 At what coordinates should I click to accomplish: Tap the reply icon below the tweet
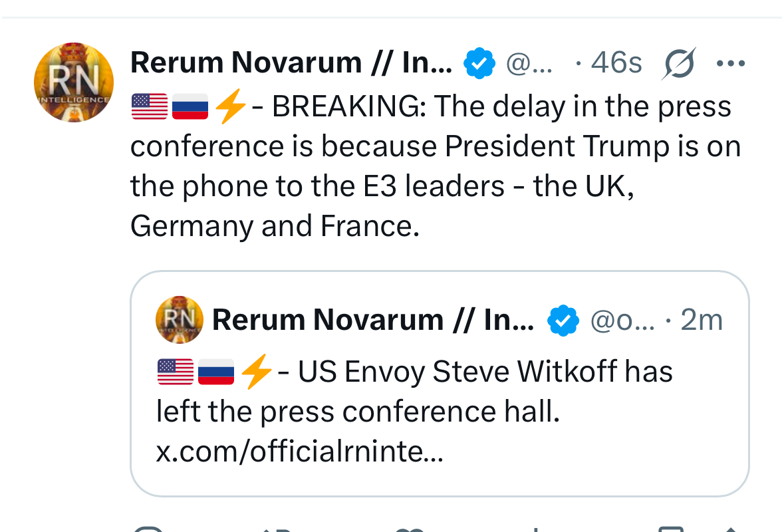click(x=148, y=529)
